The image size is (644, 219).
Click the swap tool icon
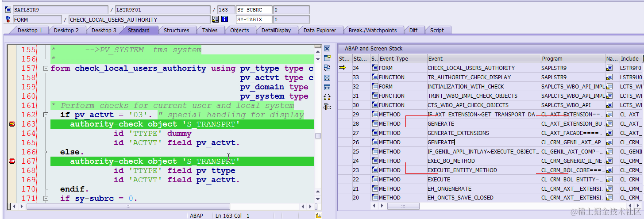coord(327,68)
